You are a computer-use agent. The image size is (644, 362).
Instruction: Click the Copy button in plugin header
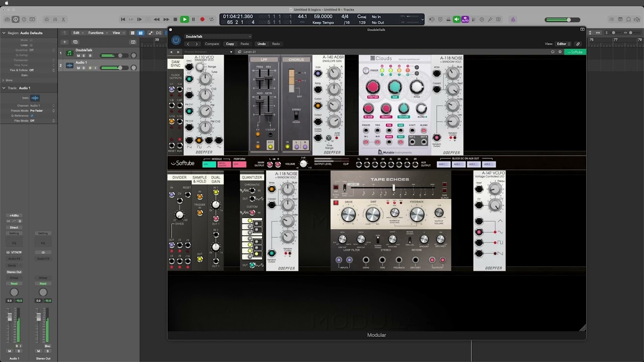(230, 44)
